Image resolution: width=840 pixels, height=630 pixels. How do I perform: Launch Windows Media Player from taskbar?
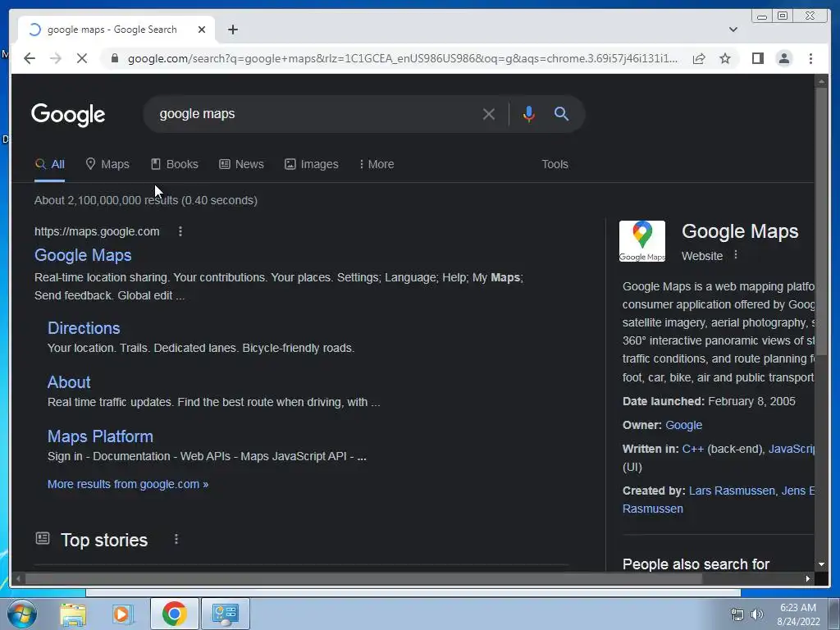pyautogui.click(x=122, y=614)
